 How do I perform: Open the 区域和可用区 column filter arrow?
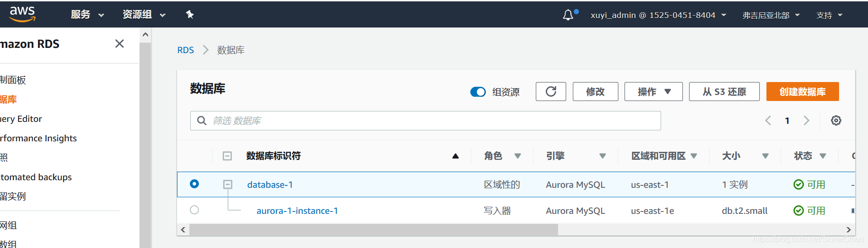pos(694,156)
